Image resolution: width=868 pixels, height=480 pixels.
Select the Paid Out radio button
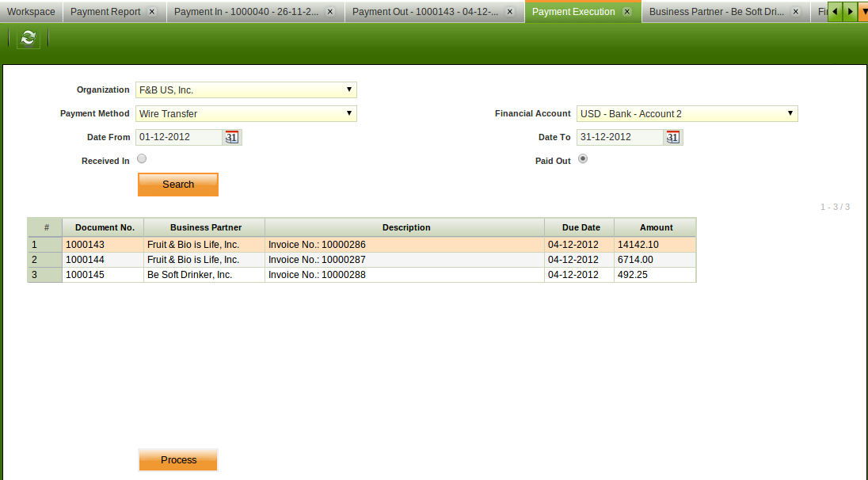click(x=583, y=158)
